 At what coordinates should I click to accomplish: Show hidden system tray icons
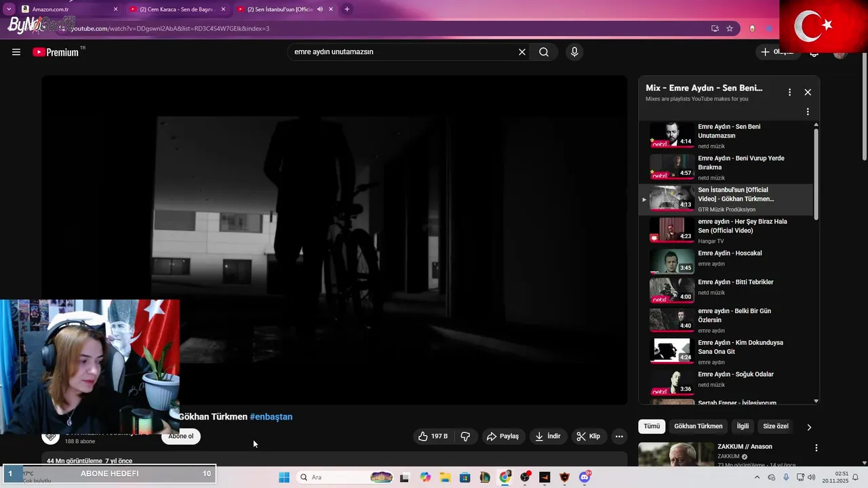pyautogui.click(x=757, y=477)
